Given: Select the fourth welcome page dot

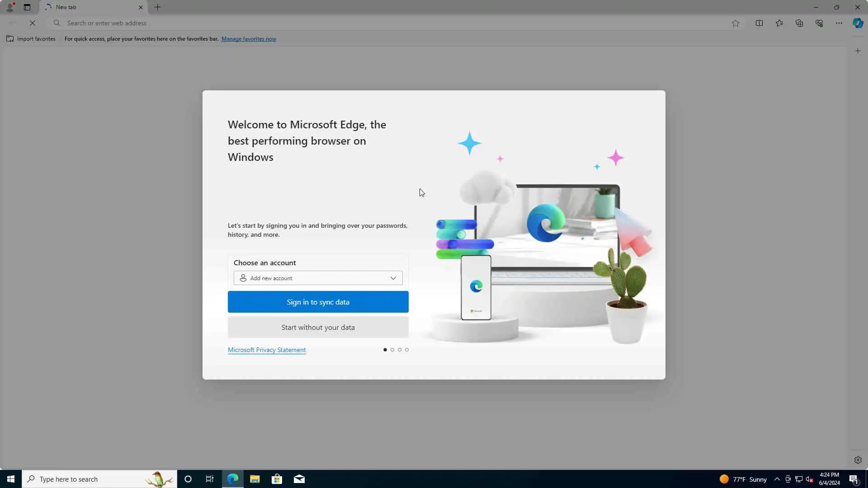Looking at the screenshot, I should click(407, 350).
